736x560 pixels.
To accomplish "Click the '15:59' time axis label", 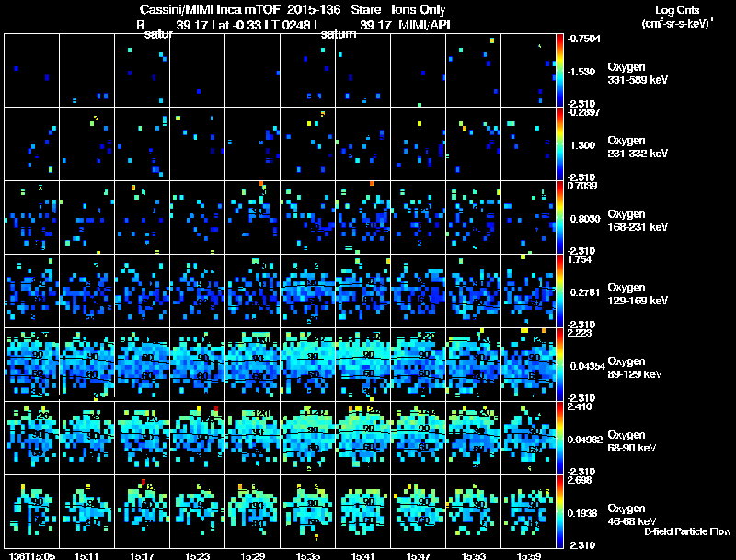I will [x=528, y=555].
